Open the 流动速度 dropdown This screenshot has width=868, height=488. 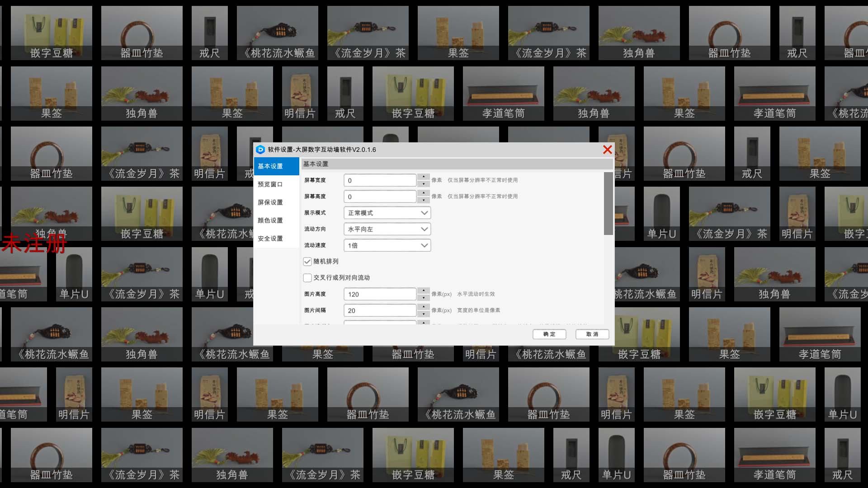point(387,245)
